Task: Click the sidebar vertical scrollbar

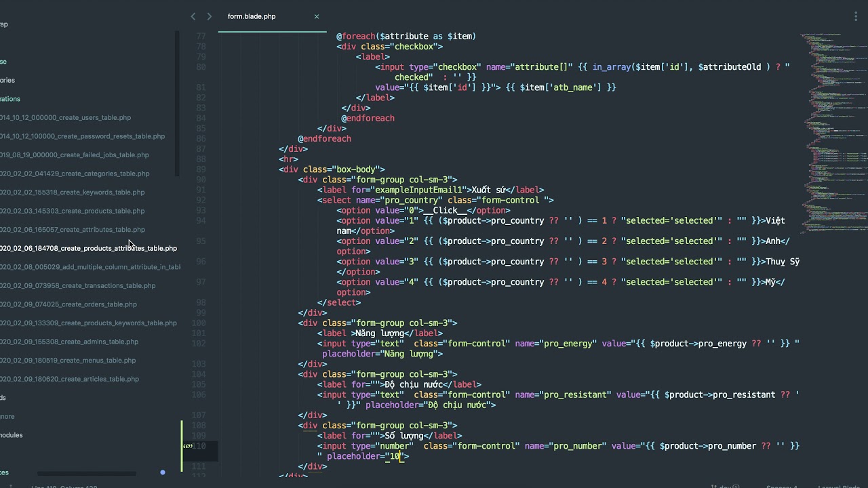Action: (177, 104)
